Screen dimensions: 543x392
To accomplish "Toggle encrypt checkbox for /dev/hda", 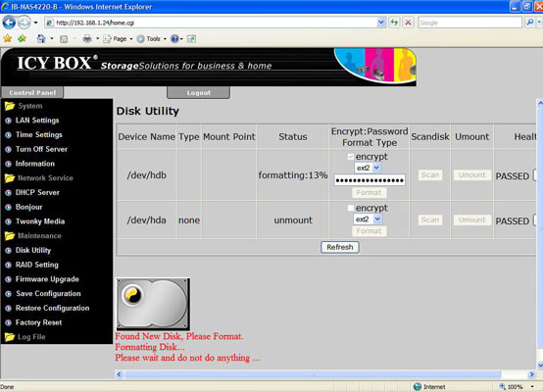I will pyautogui.click(x=351, y=208).
